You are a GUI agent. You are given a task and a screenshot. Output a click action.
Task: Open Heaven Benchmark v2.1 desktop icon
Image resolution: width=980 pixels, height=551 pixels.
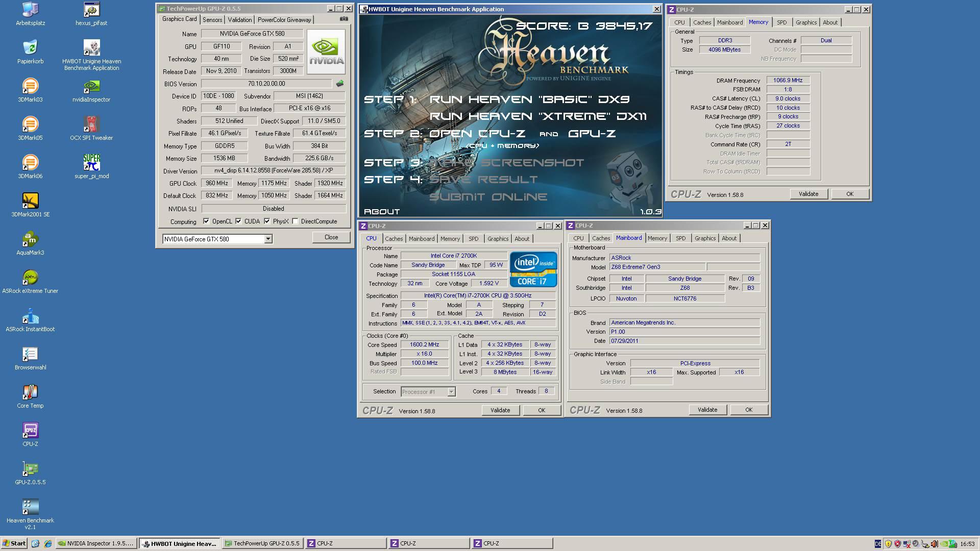click(30, 514)
